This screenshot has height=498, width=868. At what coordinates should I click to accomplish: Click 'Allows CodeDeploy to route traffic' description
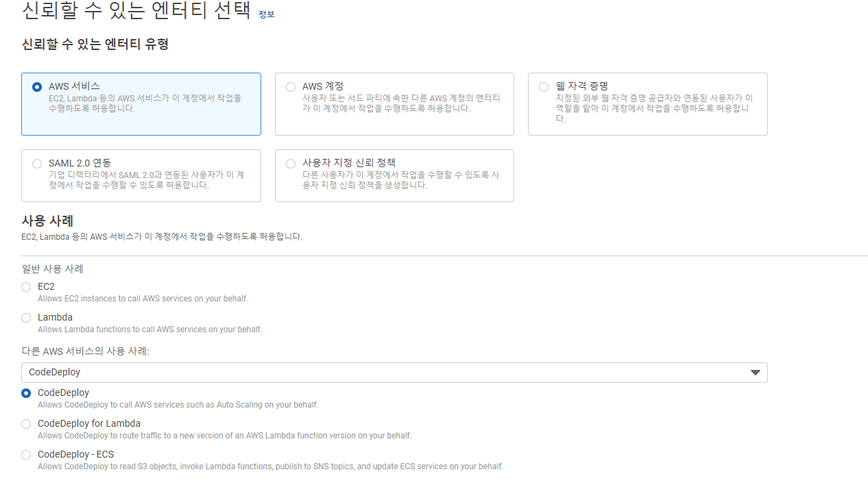click(225, 436)
